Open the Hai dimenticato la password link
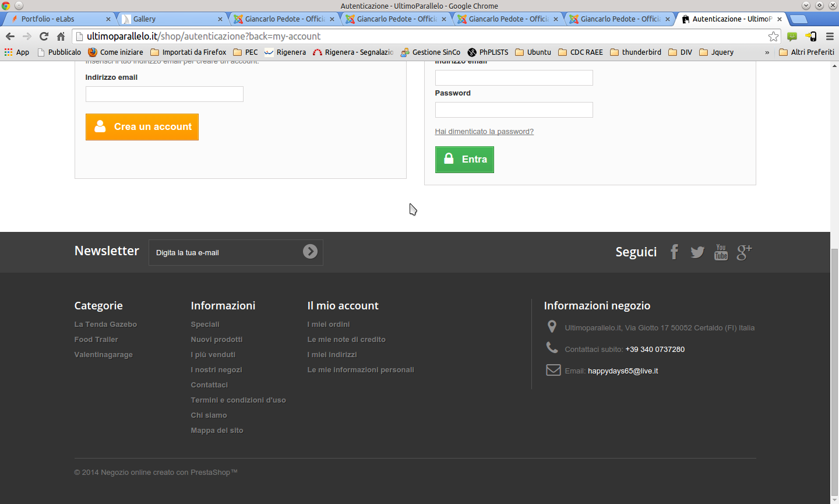 (484, 132)
